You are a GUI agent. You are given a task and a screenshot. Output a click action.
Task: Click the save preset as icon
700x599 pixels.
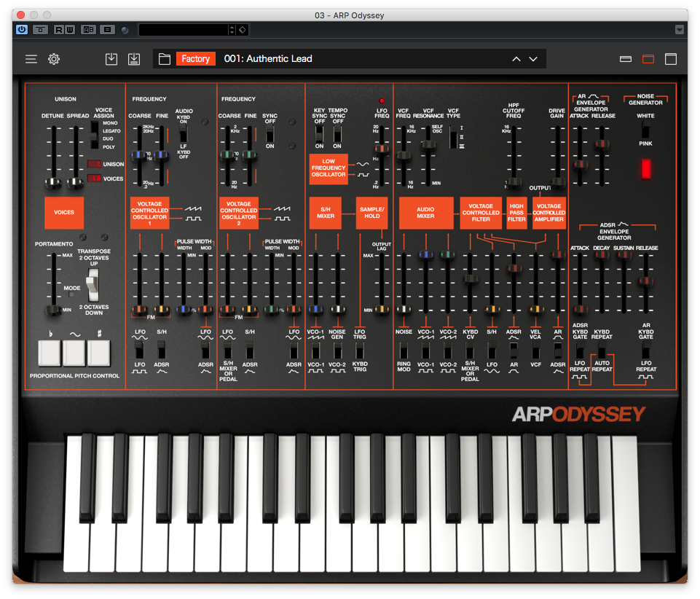click(134, 59)
